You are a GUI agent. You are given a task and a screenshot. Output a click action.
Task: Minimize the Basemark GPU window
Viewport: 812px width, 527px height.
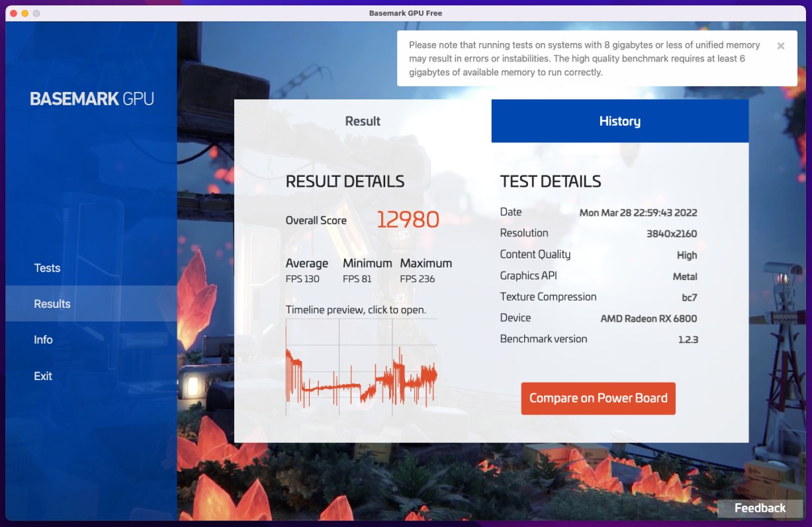tap(25, 13)
